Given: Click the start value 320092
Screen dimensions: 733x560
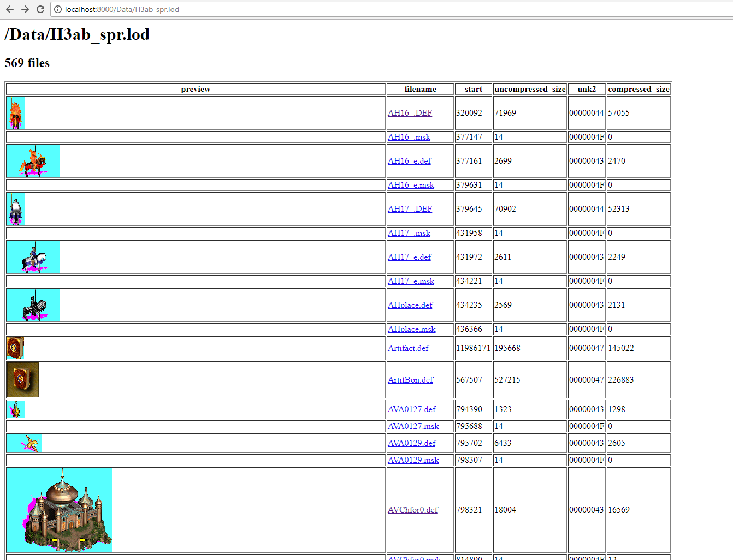Looking at the screenshot, I should (469, 113).
